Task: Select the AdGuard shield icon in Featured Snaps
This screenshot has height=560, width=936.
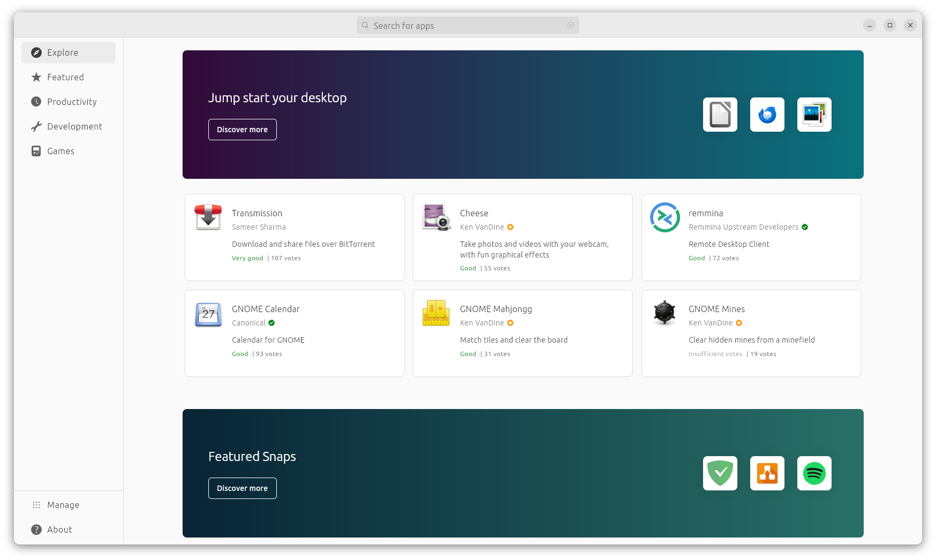Action: (x=720, y=473)
